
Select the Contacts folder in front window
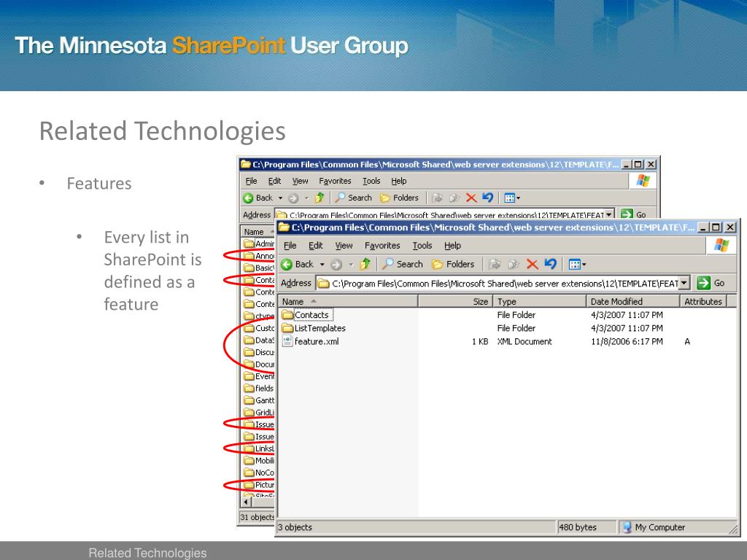[x=306, y=315]
